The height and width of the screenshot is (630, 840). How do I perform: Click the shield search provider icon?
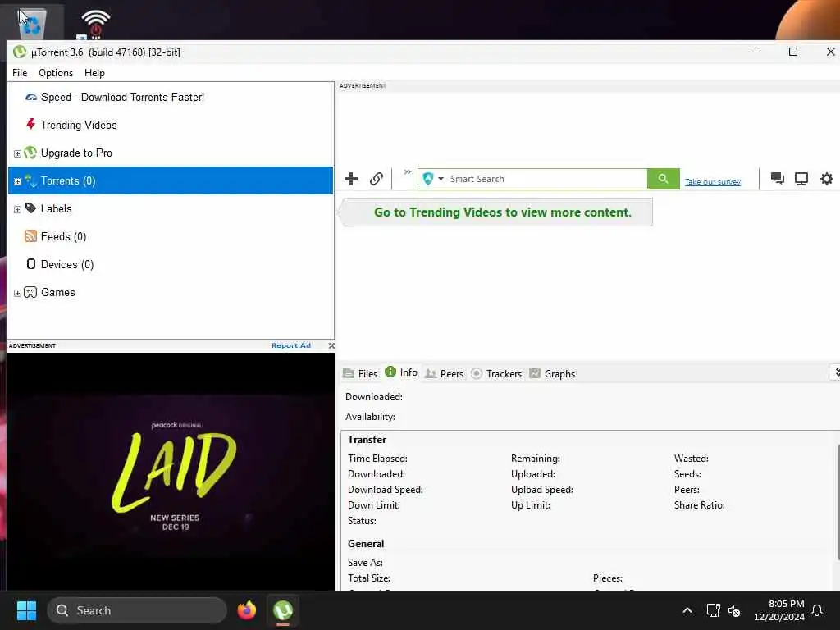428,178
